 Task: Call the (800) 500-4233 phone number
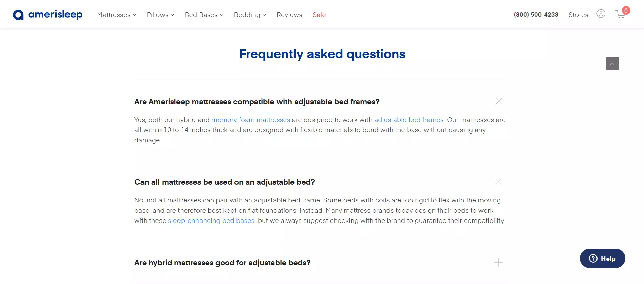click(x=536, y=15)
